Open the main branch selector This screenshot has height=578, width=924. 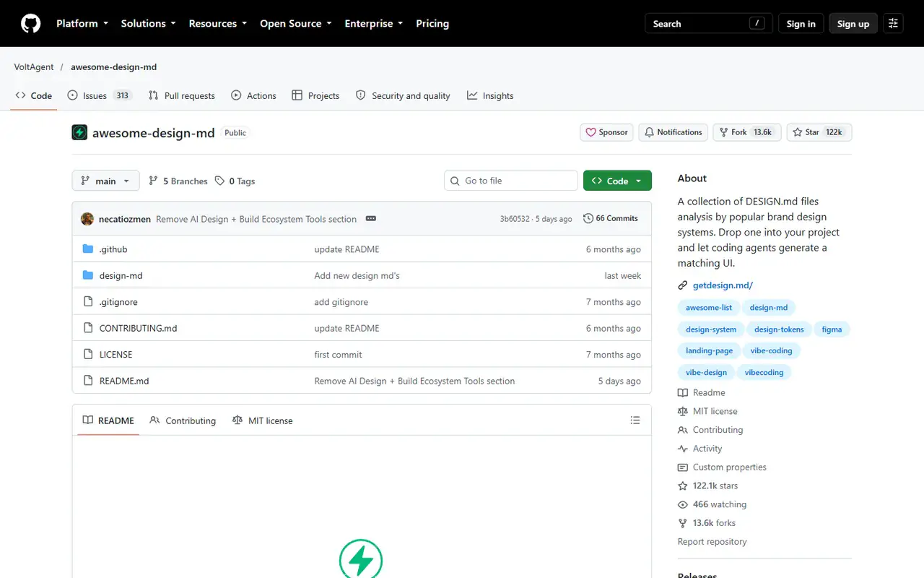[x=105, y=181]
